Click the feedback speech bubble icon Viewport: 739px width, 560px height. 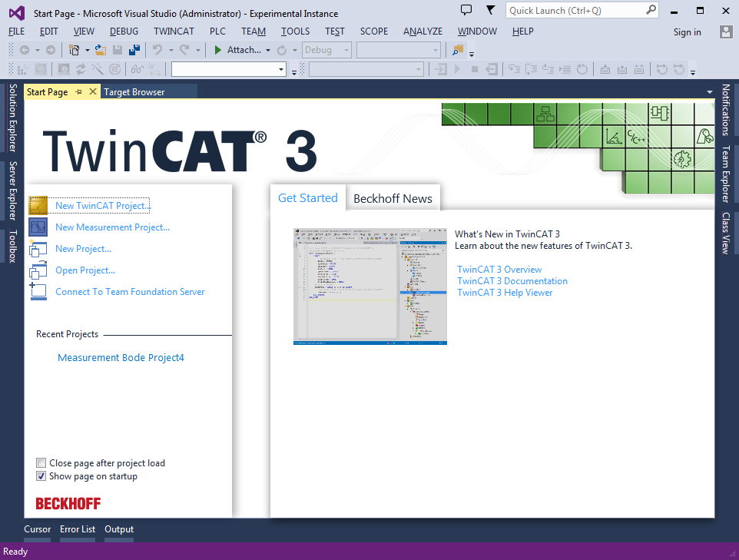[x=466, y=10]
